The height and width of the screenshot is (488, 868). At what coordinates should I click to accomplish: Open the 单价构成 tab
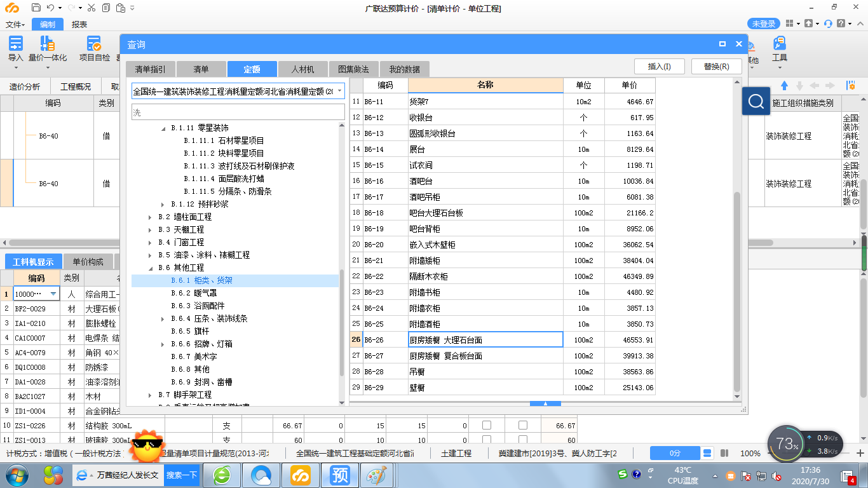pos(88,262)
